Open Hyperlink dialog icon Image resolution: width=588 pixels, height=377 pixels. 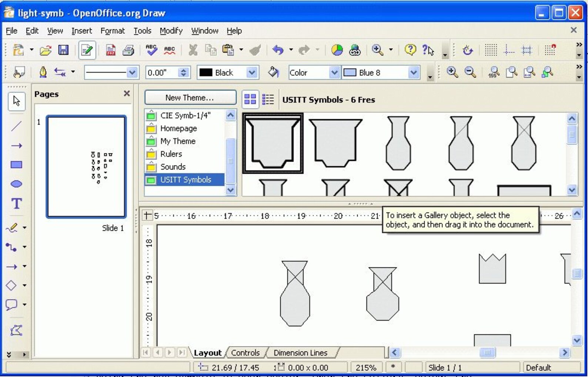tap(354, 50)
